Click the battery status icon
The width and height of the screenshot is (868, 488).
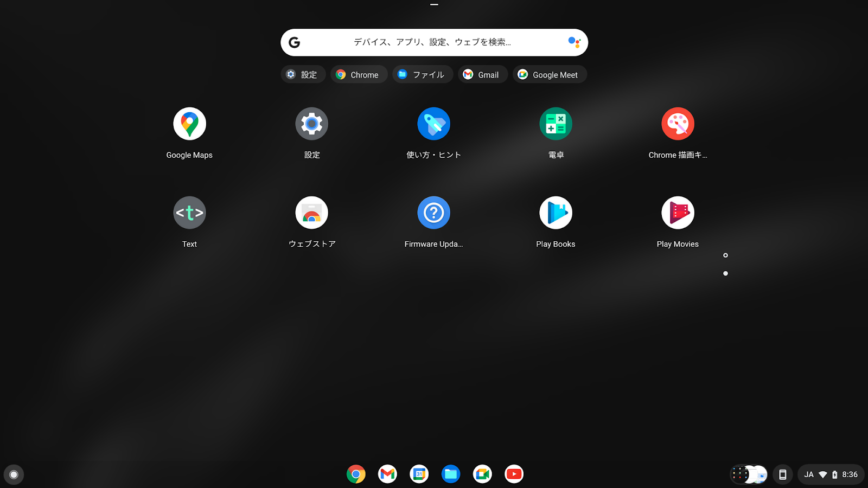click(x=834, y=474)
